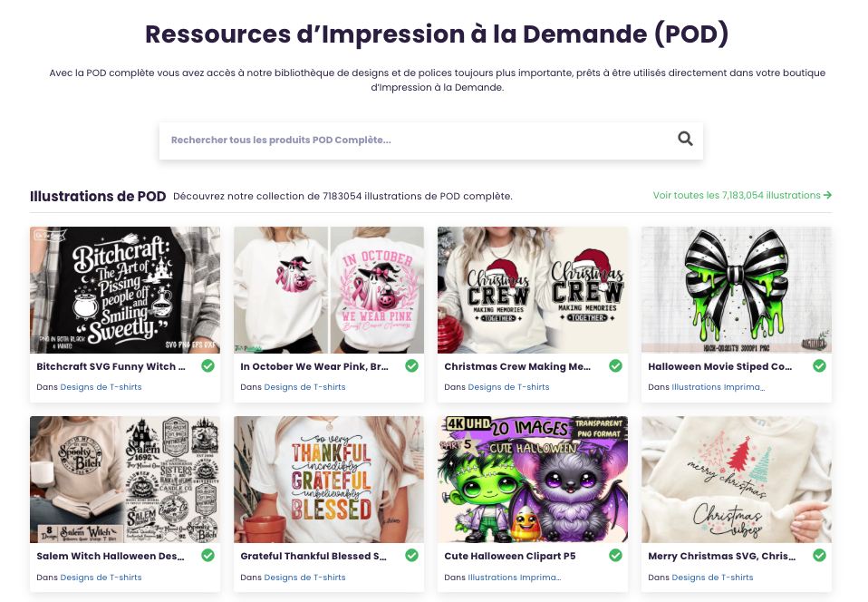Select the Cute Halloween Clipart thumbnail image
The image size is (868, 602).
pyautogui.click(x=533, y=480)
